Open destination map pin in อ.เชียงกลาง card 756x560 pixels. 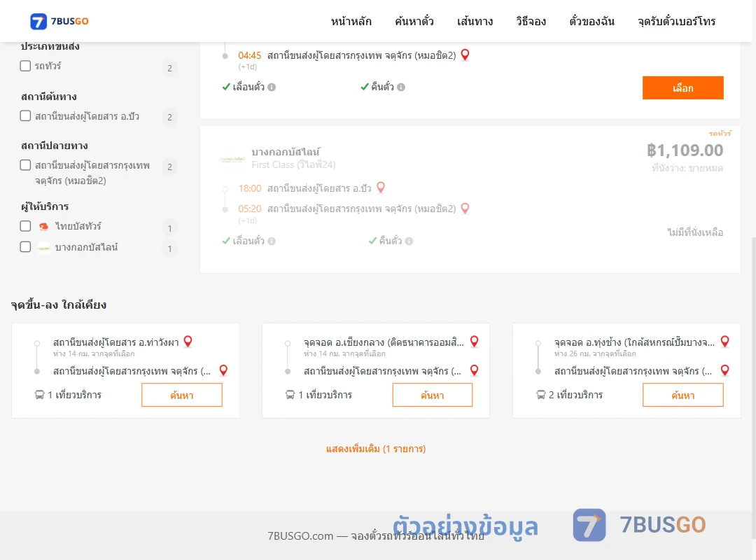coord(475,370)
